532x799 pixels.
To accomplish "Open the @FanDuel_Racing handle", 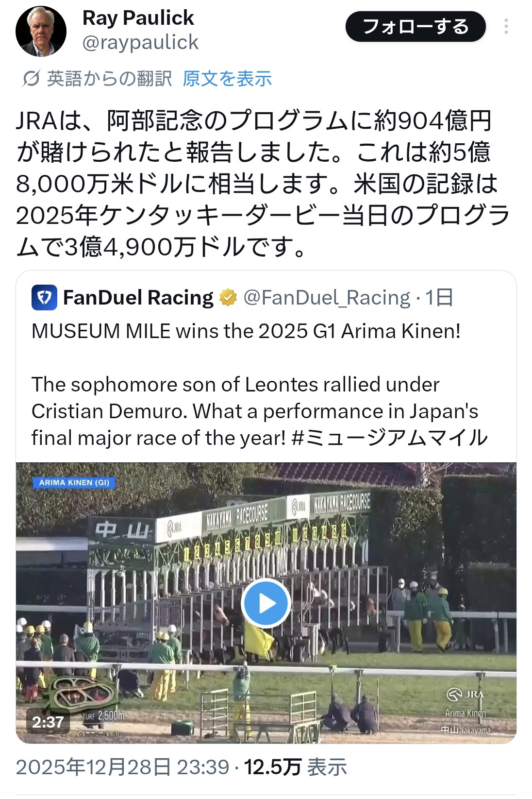I will (326, 298).
